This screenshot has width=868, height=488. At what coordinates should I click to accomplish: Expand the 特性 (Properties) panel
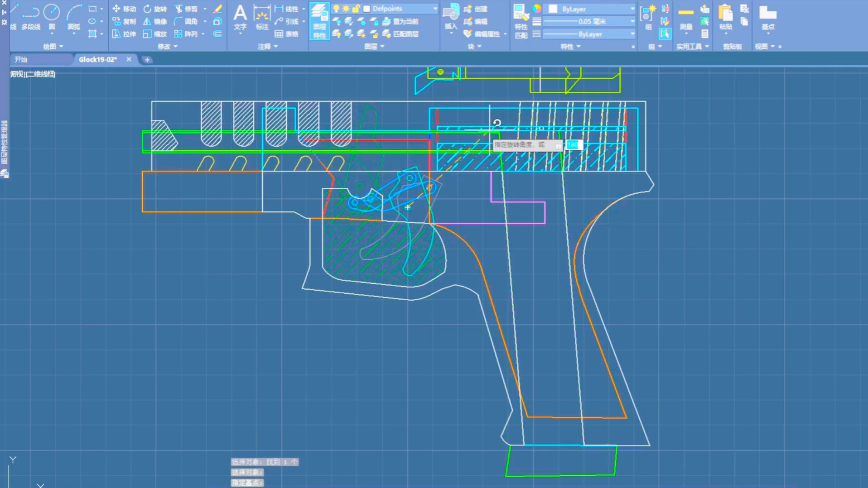[x=570, y=46]
